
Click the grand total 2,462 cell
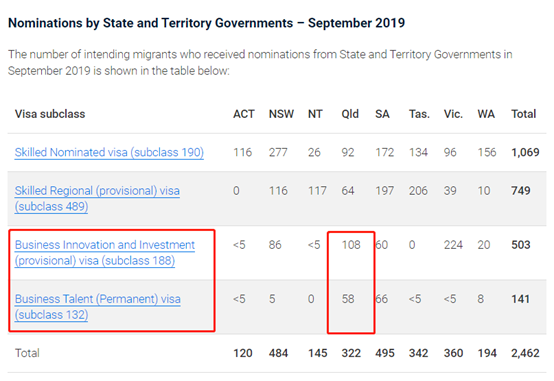coord(525,353)
